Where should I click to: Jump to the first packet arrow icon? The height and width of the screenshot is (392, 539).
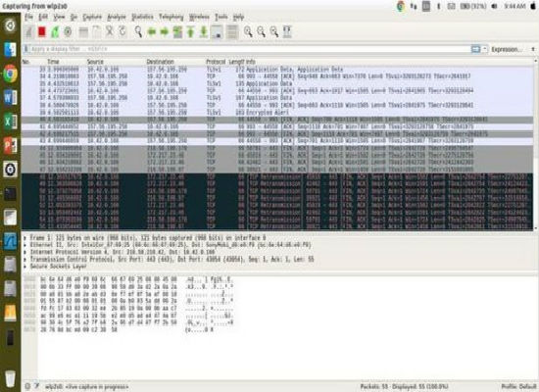[x=191, y=32]
